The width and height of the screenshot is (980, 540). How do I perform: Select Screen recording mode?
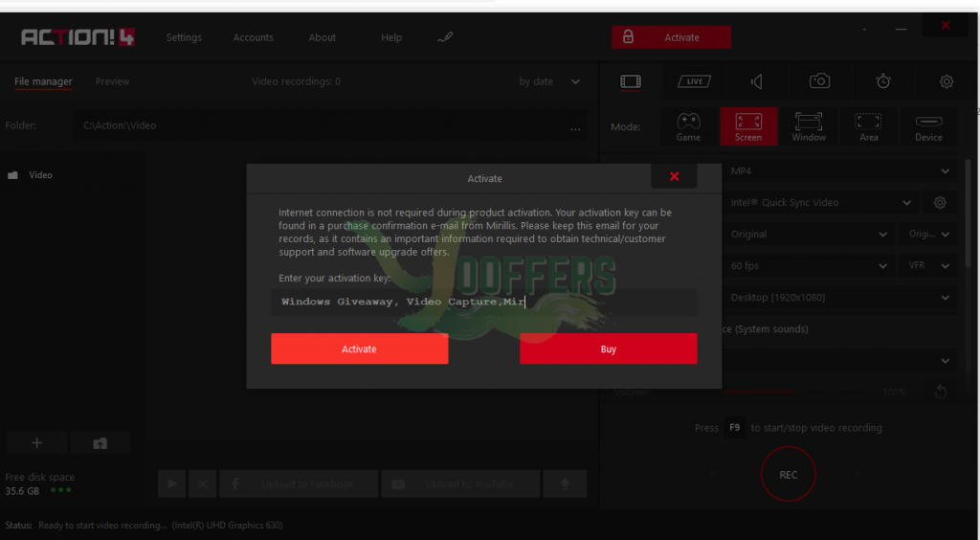748,127
